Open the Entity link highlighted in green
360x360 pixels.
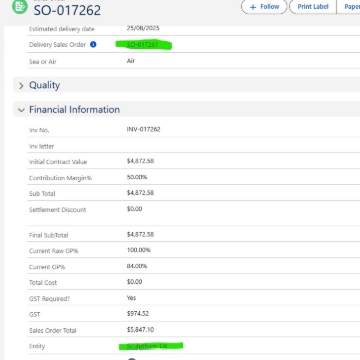coord(147,346)
